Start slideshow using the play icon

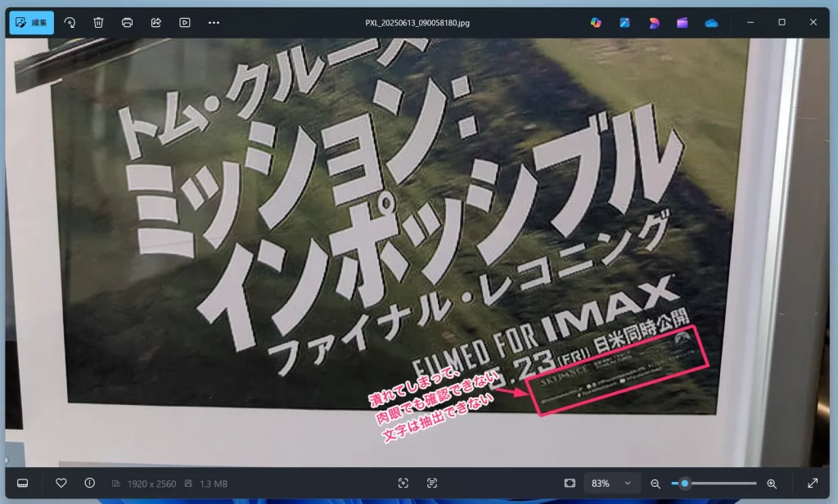(185, 22)
